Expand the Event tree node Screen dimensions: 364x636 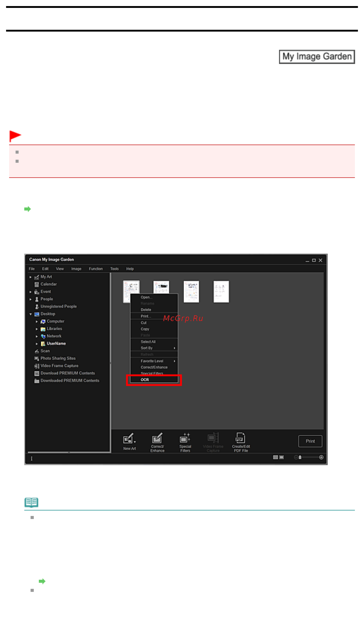[x=31, y=292]
